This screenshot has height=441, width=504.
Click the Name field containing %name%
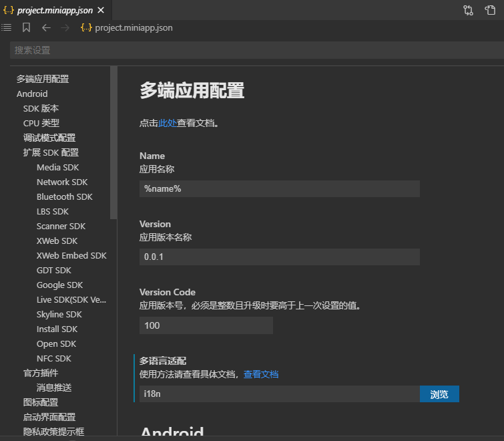(279, 189)
